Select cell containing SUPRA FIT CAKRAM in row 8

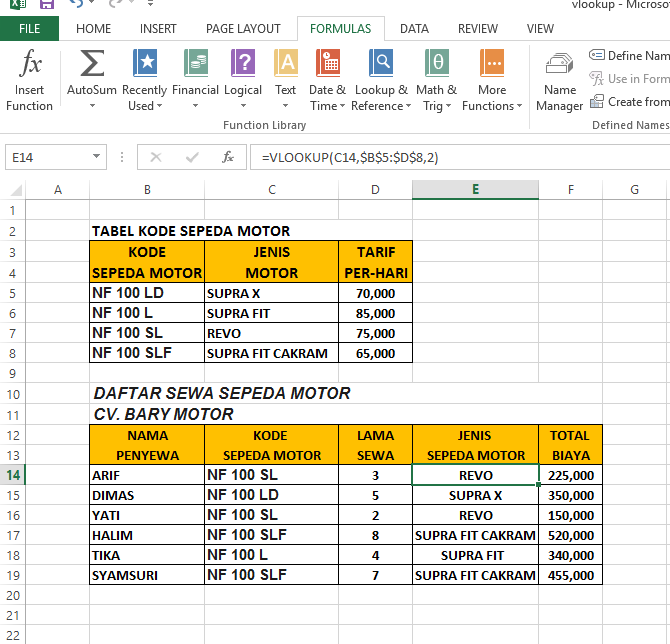271,353
